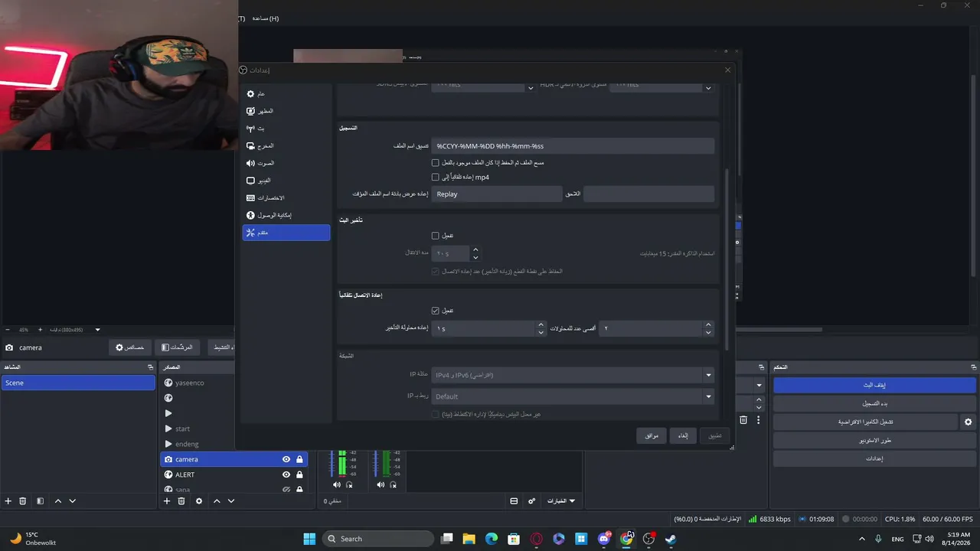
Task: Open the Help (H) menu
Action: tap(265, 18)
